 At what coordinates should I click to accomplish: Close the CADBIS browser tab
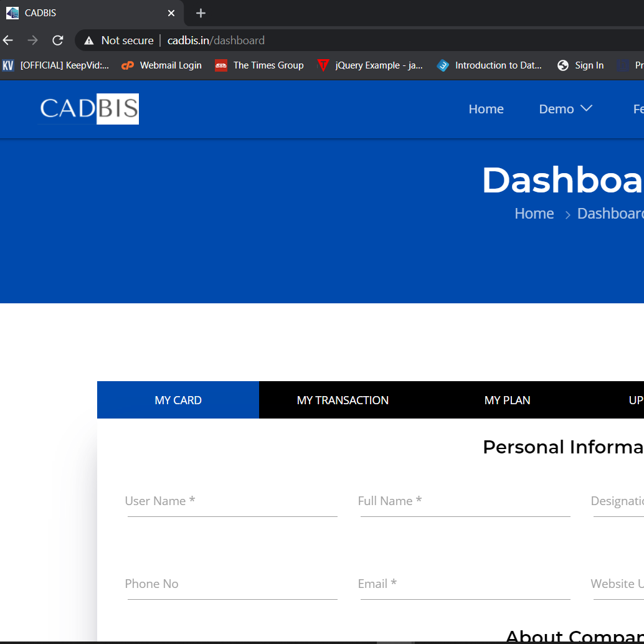tap(171, 13)
